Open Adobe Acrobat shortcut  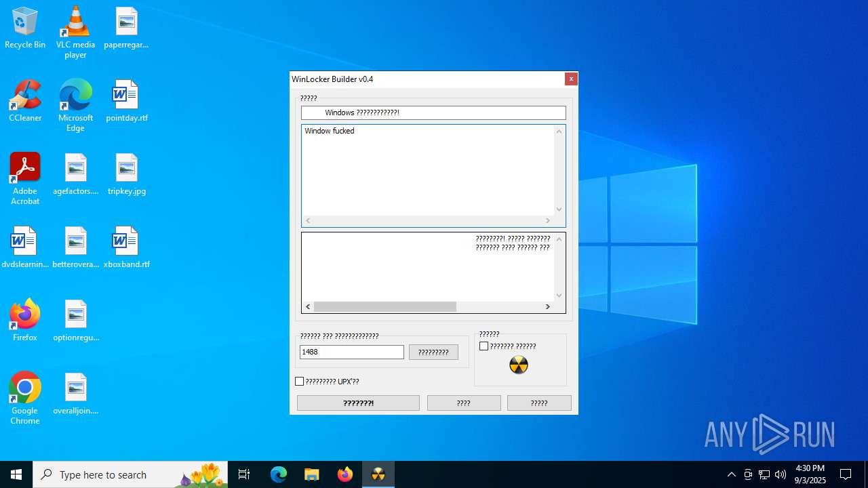[25, 179]
